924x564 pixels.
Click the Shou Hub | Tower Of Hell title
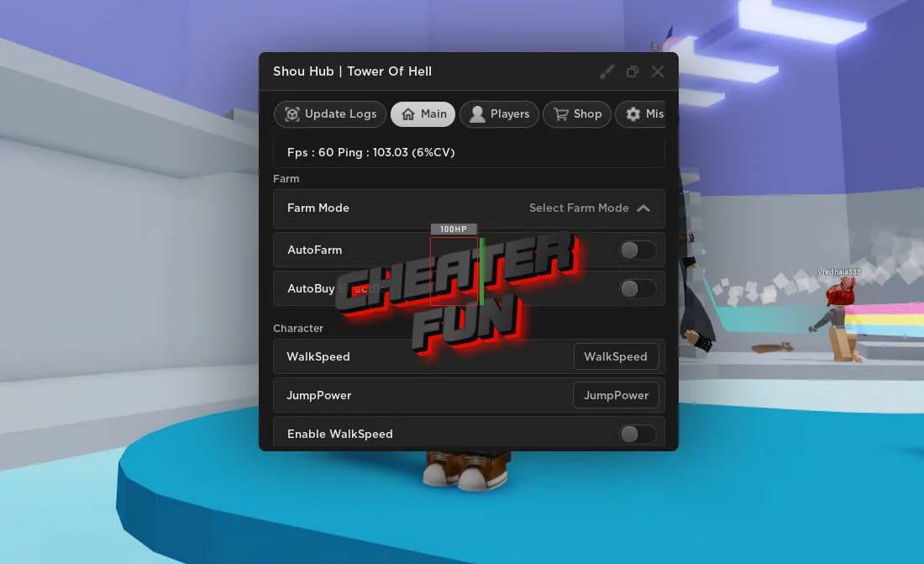[x=353, y=71]
